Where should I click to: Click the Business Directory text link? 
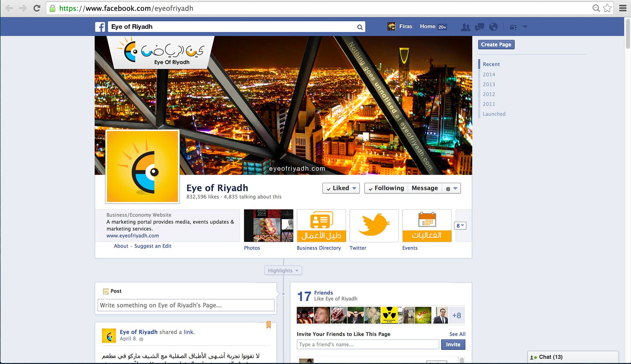tap(318, 248)
